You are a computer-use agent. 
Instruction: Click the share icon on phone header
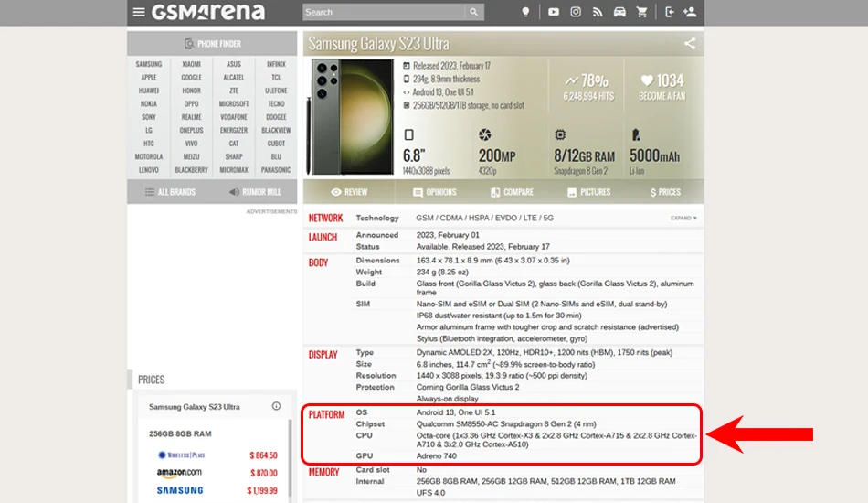pyautogui.click(x=690, y=43)
